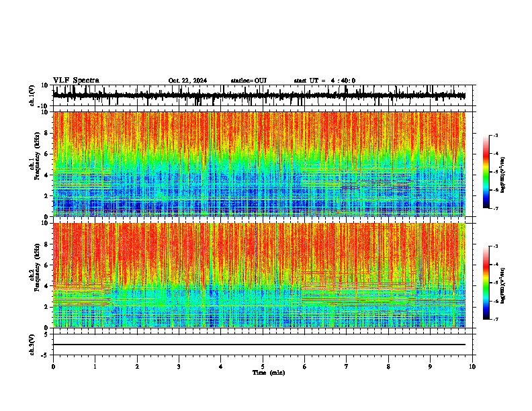Click the ch.1 color bar log(PSD) units label

coord(503,175)
